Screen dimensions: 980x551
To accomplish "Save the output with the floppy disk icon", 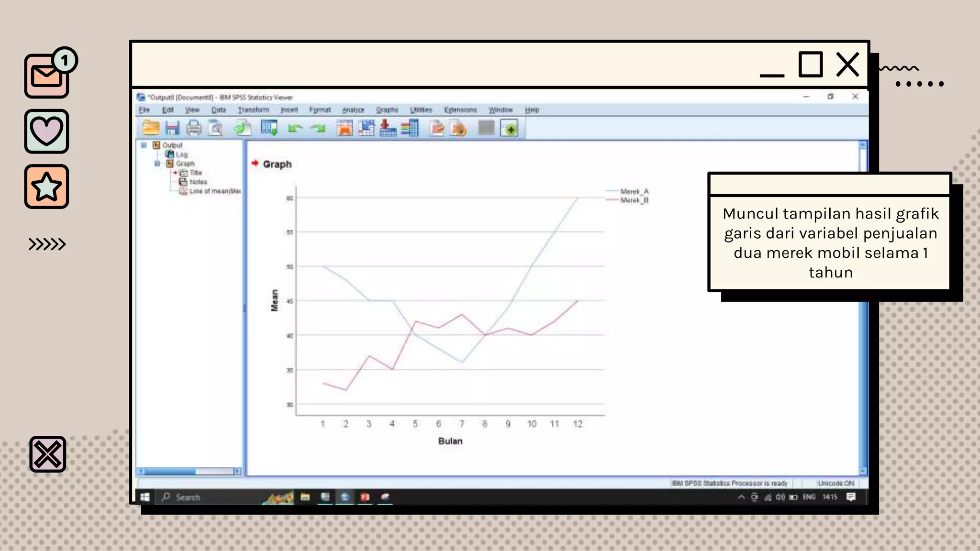I will 172,128.
